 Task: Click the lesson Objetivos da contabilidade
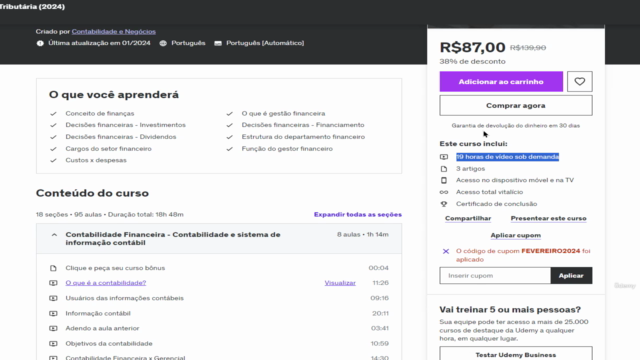(x=109, y=344)
